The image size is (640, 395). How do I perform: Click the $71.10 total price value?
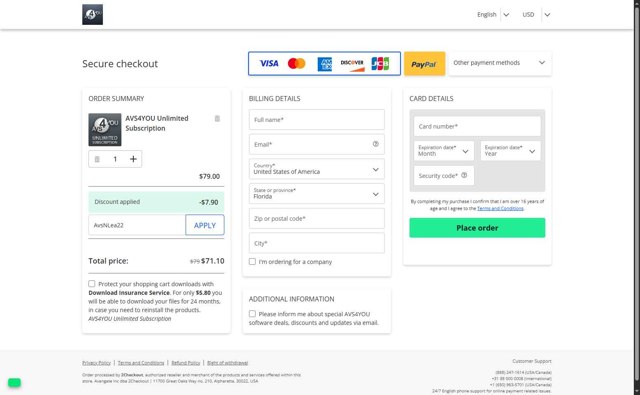213,261
